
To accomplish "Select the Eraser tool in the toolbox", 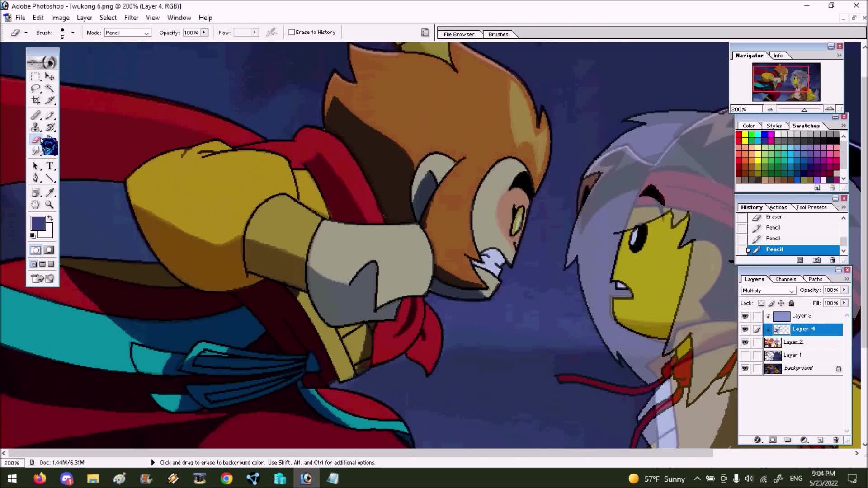I will [35, 140].
